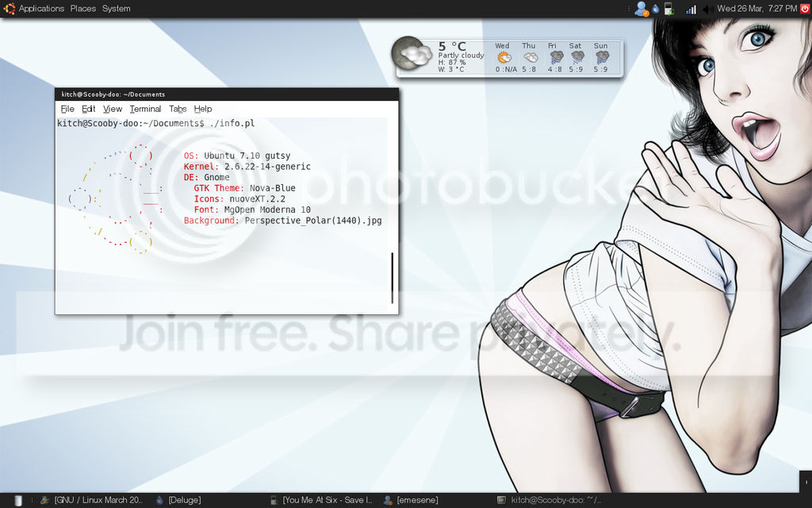Select Saturday forecast icon in weather widget

[577, 57]
